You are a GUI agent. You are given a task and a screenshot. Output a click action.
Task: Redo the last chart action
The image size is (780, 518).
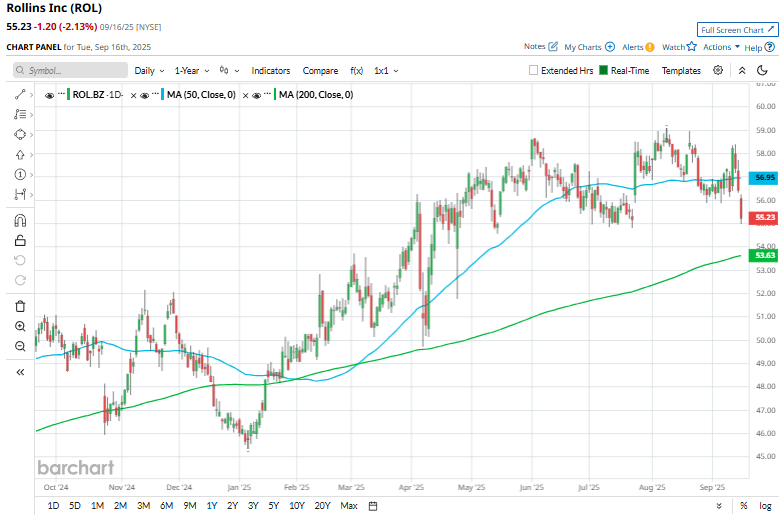20,280
